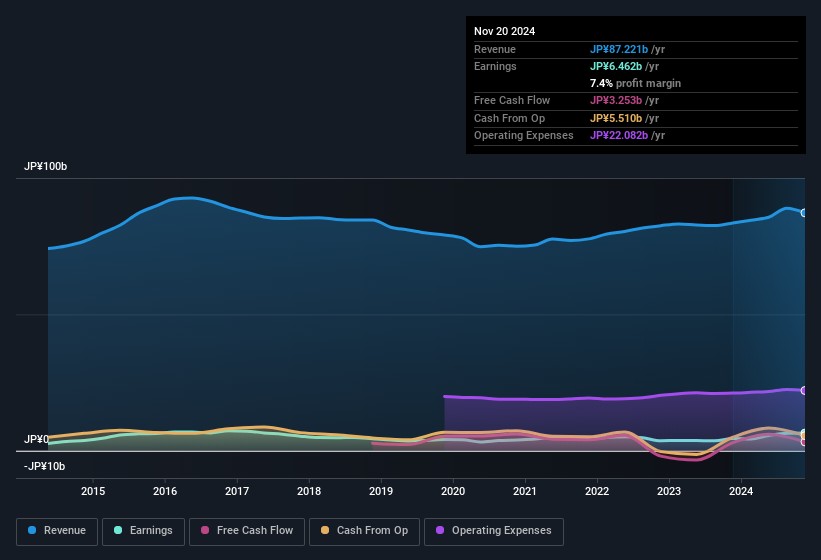Click the -JP¥10b y-axis label
Screen dimensions: 821x560
(x=44, y=466)
